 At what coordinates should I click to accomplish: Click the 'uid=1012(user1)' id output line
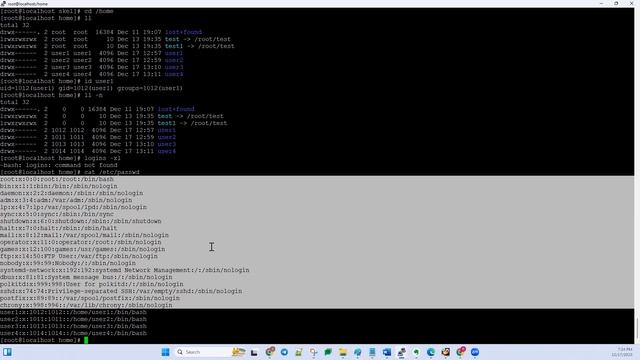[91, 88]
